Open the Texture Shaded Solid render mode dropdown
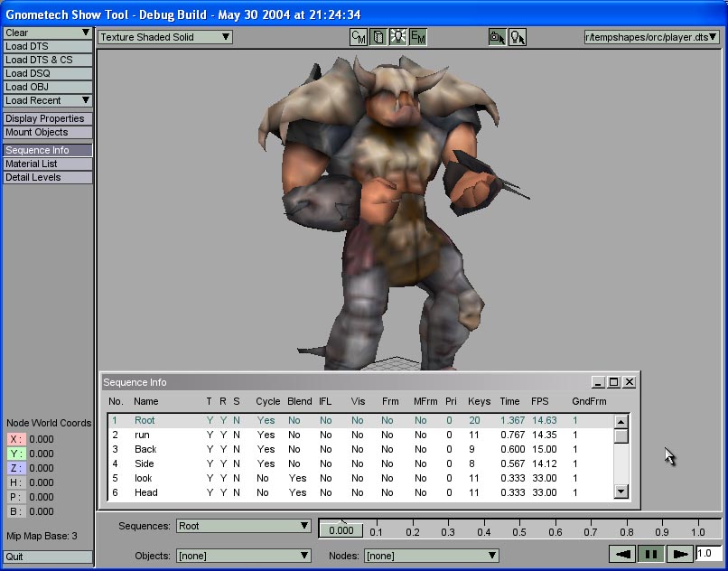This screenshot has width=728, height=571. [x=164, y=37]
